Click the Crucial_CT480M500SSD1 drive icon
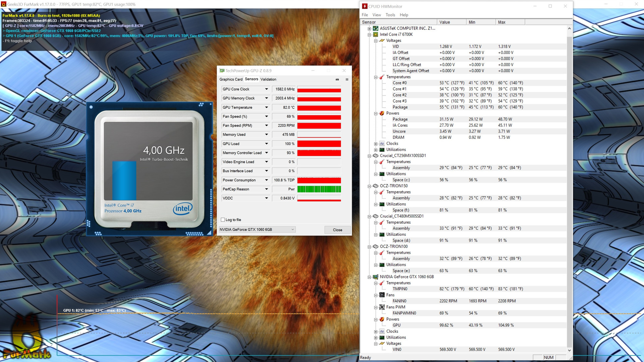 coord(376,216)
